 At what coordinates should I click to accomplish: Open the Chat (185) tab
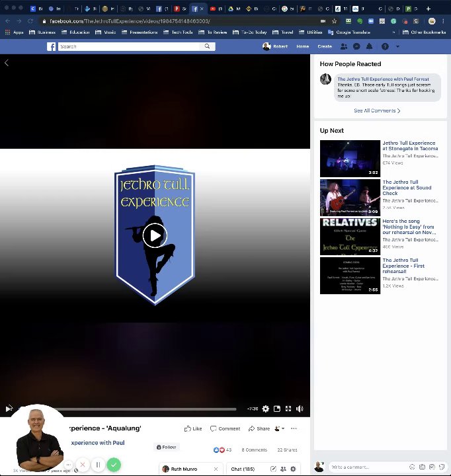[243, 469]
